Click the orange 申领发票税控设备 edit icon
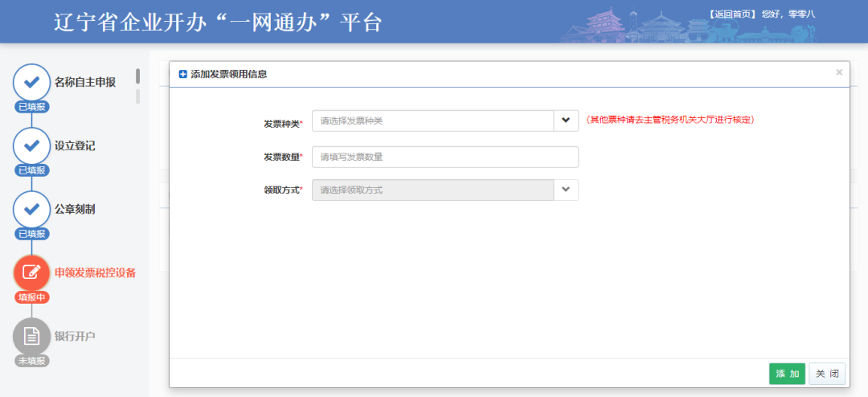Image resolution: width=868 pixels, height=397 pixels. (x=31, y=273)
